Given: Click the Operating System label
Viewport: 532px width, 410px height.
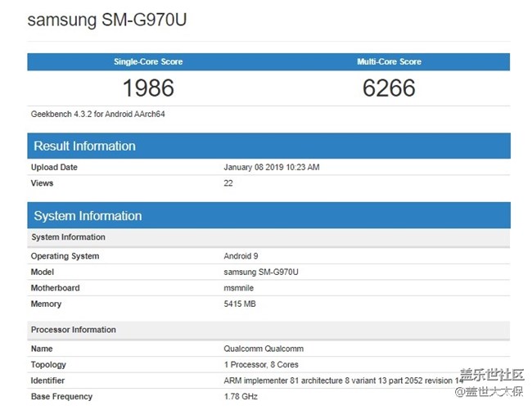Looking at the screenshot, I should (65, 256).
